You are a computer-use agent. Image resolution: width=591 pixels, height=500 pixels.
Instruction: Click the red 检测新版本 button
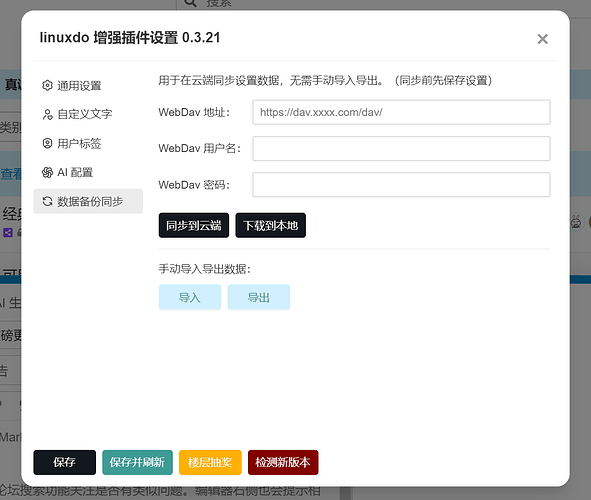click(x=283, y=462)
